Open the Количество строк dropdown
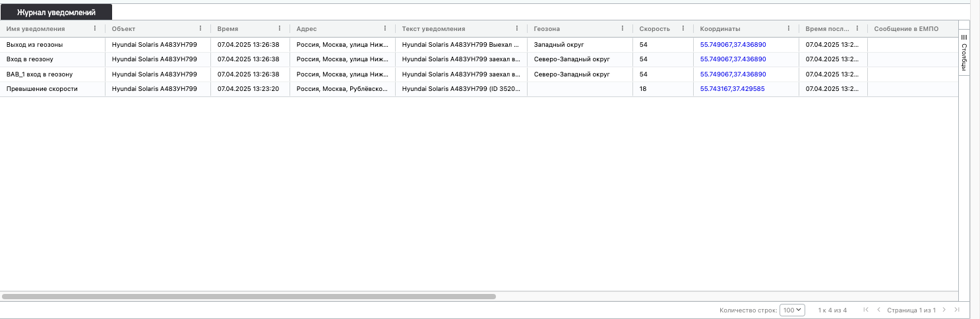Screen dimensions: 980x319 click(x=792, y=310)
